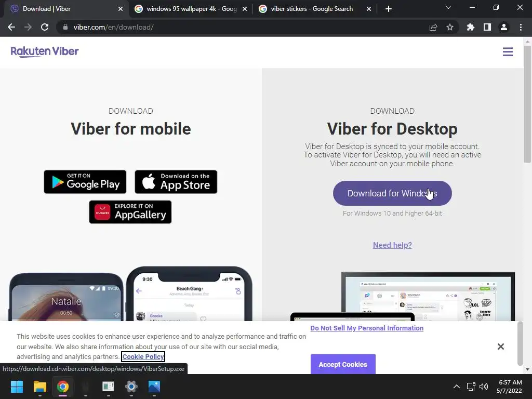
Task: Open the clock showing 6:57 AM
Action: (x=509, y=387)
